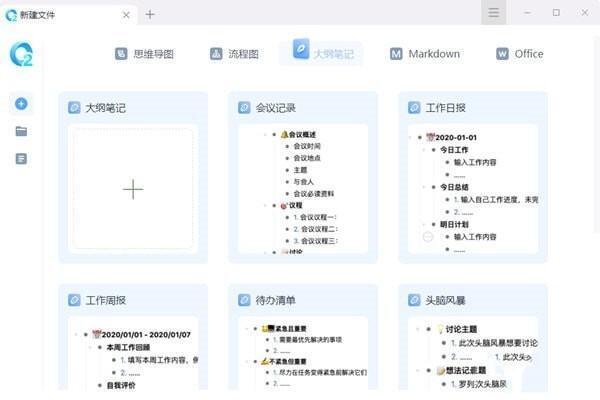The width and height of the screenshot is (600, 400).
Task: Create blank 大纲笔记 via plus thumbnail
Action: click(133, 189)
